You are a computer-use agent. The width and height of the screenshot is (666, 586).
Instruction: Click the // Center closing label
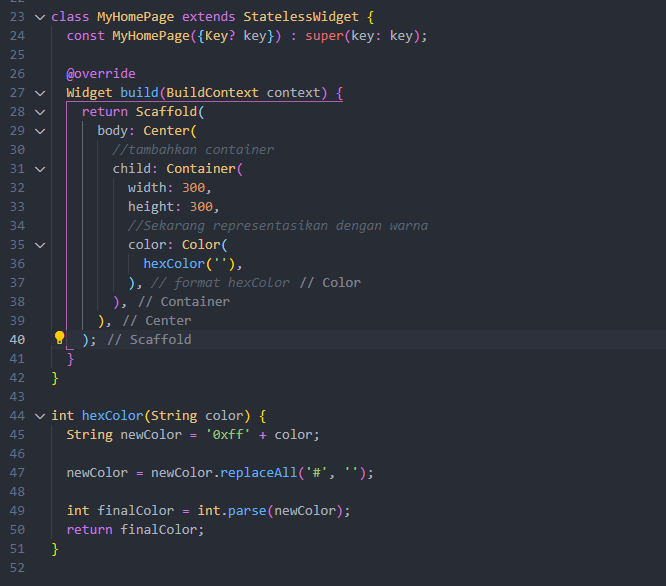pyautogui.click(x=157, y=321)
